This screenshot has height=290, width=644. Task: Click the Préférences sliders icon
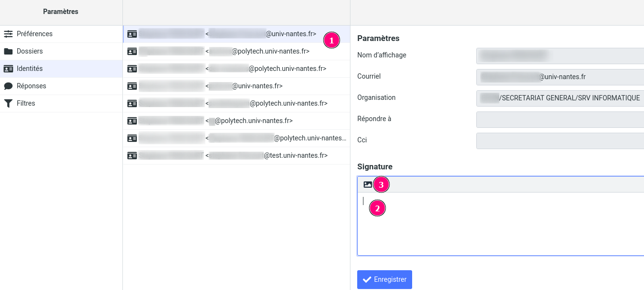[8, 34]
